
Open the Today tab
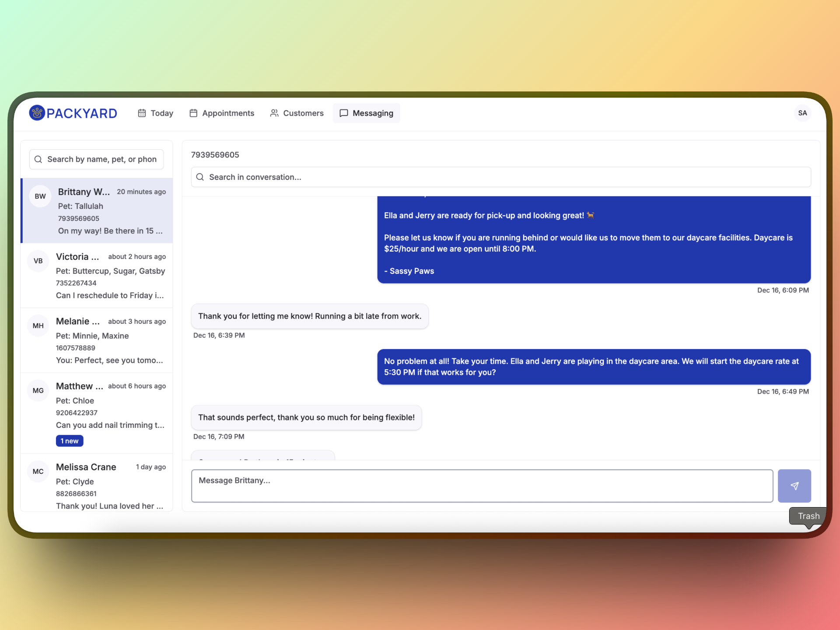pos(156,113)
